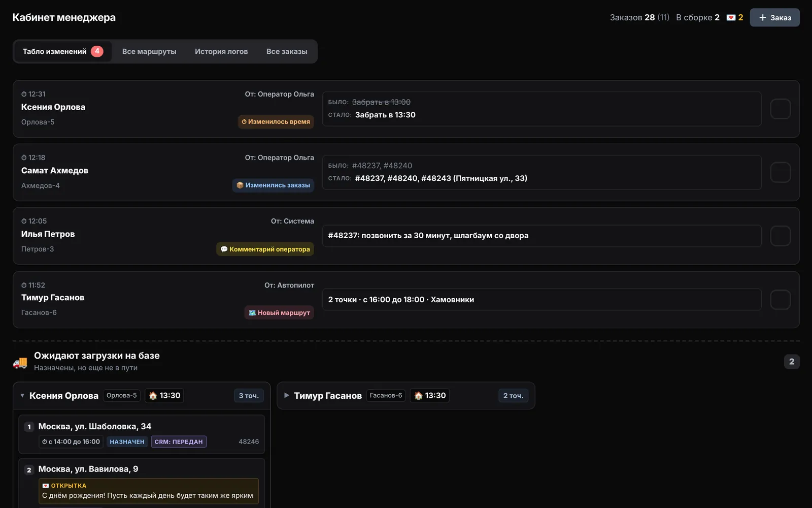
Task: Switch to Все заказы tab
Action: coord(287,51)
